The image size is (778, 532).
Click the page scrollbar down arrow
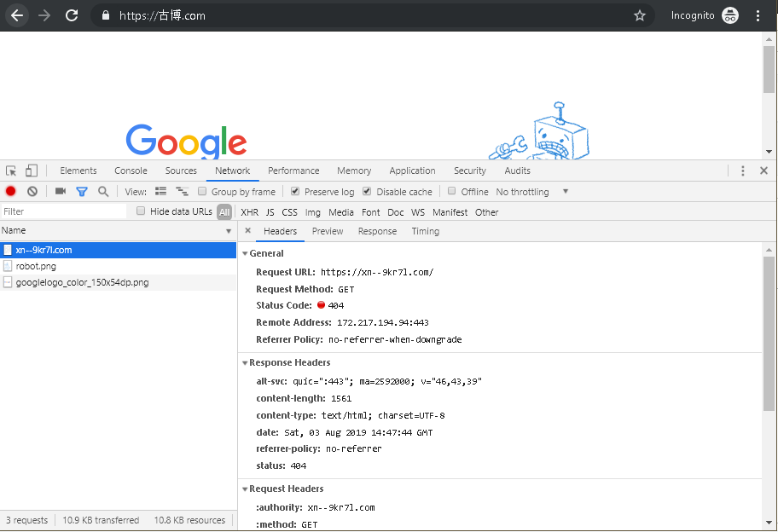click(x=769, y=152)
